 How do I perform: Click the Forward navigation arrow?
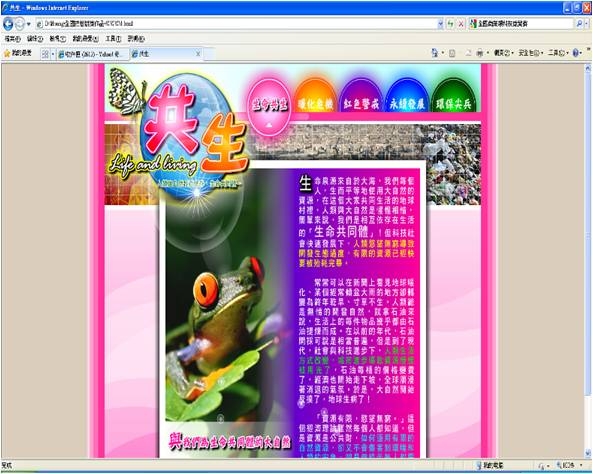[x=20, y=24]
